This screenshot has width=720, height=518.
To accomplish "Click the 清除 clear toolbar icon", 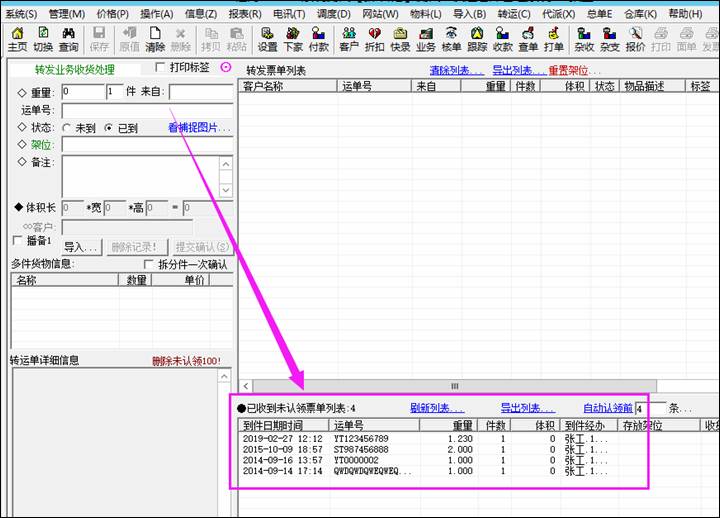I will tap(155, 39).
